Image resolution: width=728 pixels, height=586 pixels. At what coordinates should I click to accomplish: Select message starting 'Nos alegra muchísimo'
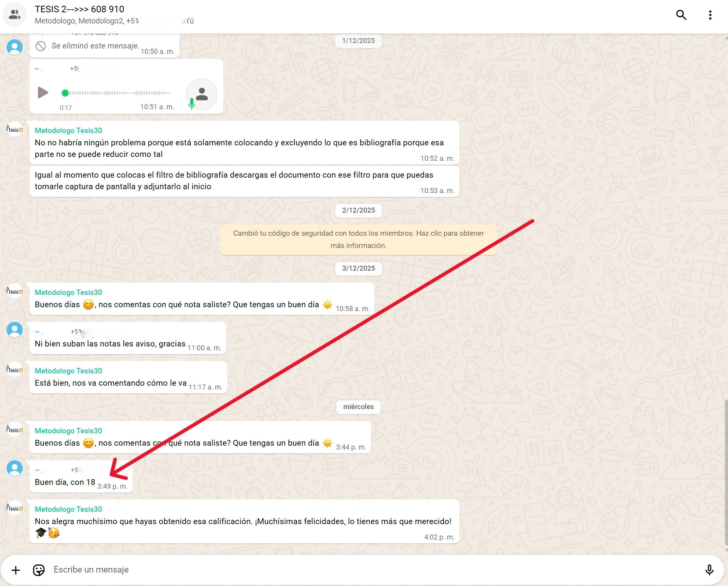[244, 522]
